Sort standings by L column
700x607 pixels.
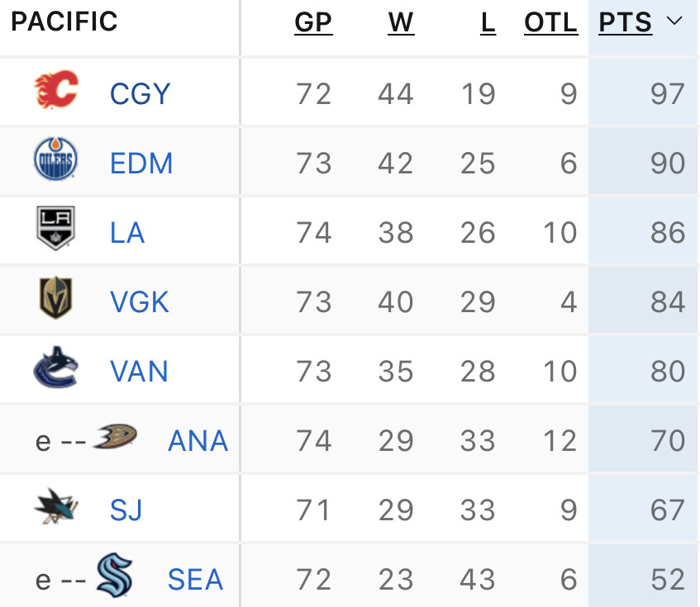[x=488, y=23]
